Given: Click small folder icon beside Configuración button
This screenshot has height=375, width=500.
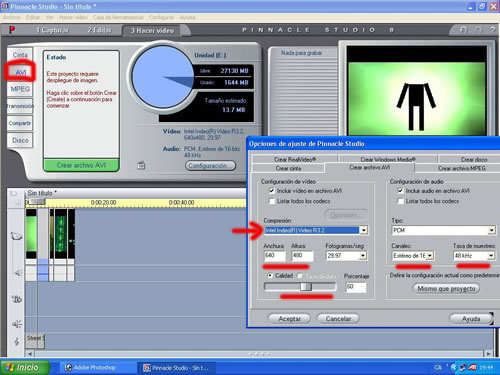Looking at the screenshot, I should [141, 165].
